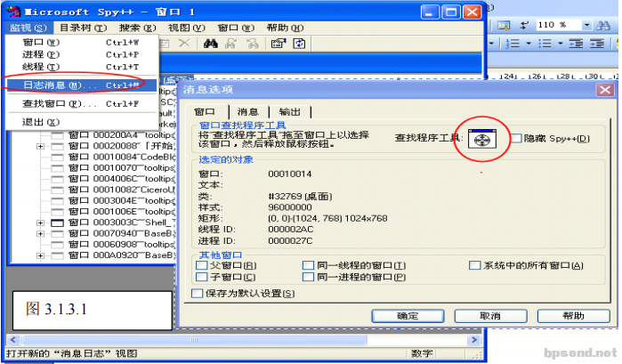Close the 消息选项 dialog
This screenshot has height=364, width=622.
605,90
